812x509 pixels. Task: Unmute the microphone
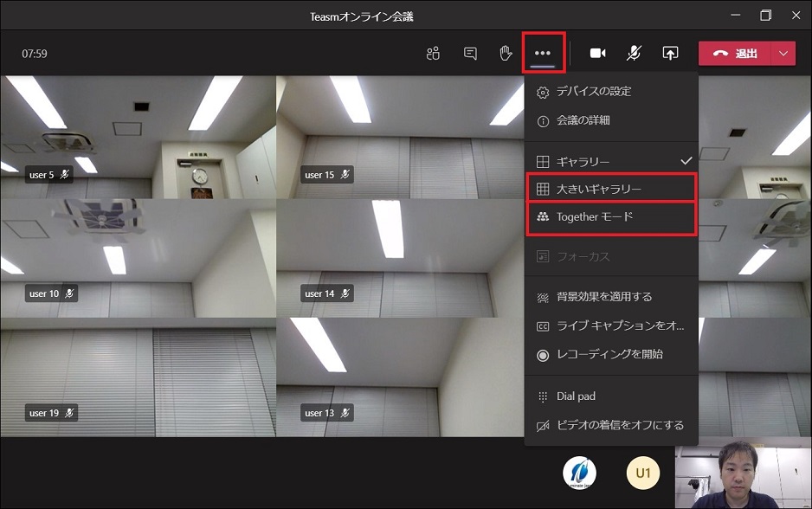634,54
